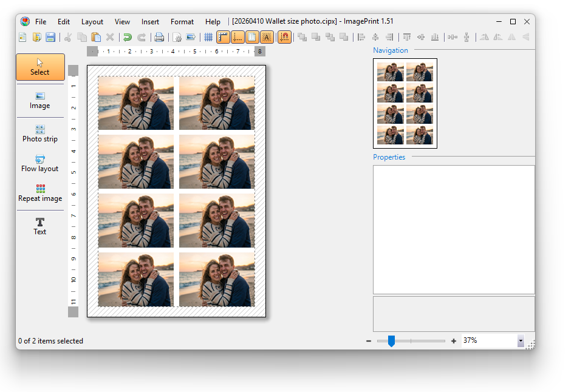Paste from the clipboard
This screenshot has width=574, height=392.
pyautogui.click(x=97, y=37)
